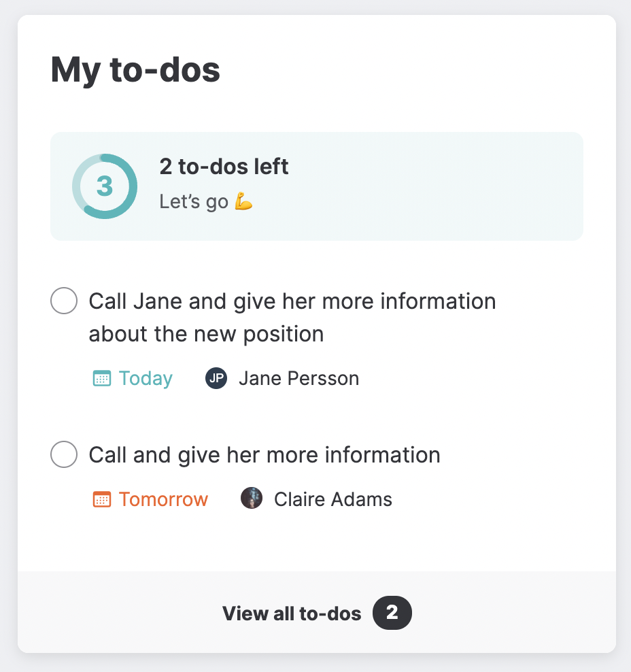Click Claire Adams' profile photo avatar
The height and width of the screenshot is (672, 631).
pos(252,499)
